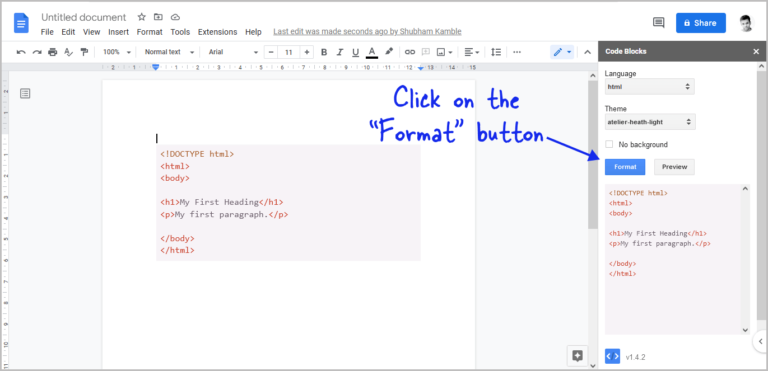Viewport: 768px width, 371px height.
Task: Open the Edit menu
Action: (68, 32)
